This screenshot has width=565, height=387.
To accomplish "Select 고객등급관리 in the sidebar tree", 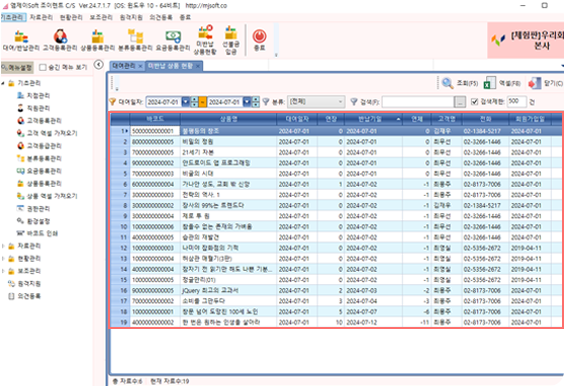I will coord(39,146).
